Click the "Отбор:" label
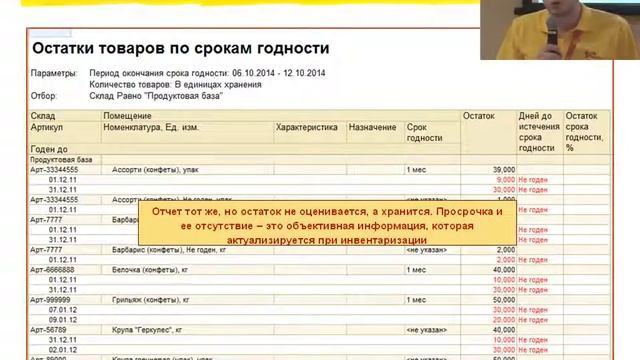640x360 pixels. (44, 96)
